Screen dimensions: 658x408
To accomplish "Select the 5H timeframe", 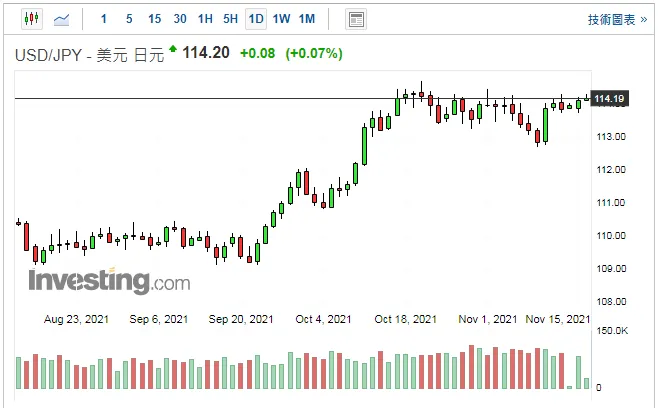I will pos(230,19).
